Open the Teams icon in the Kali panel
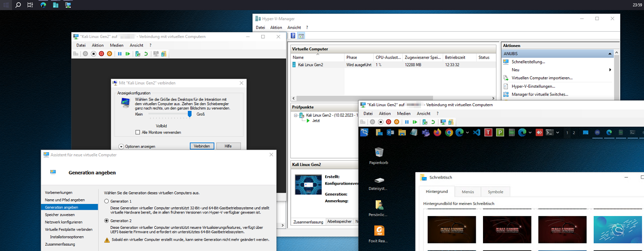 (425, 133)
